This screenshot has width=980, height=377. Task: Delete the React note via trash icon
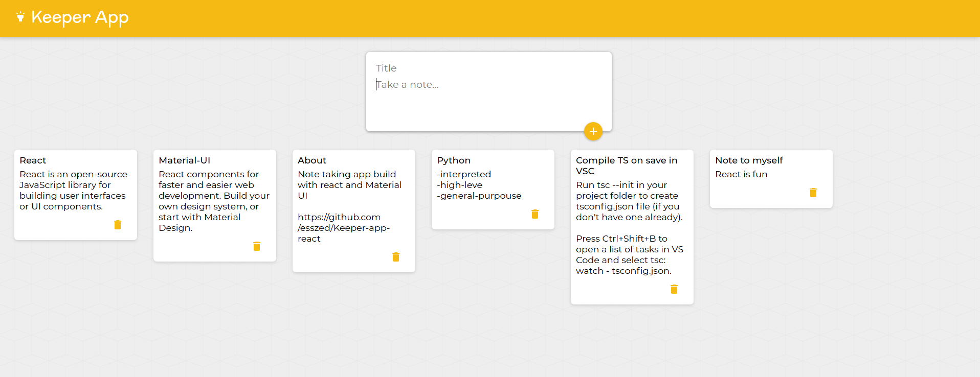click(118, 225)
